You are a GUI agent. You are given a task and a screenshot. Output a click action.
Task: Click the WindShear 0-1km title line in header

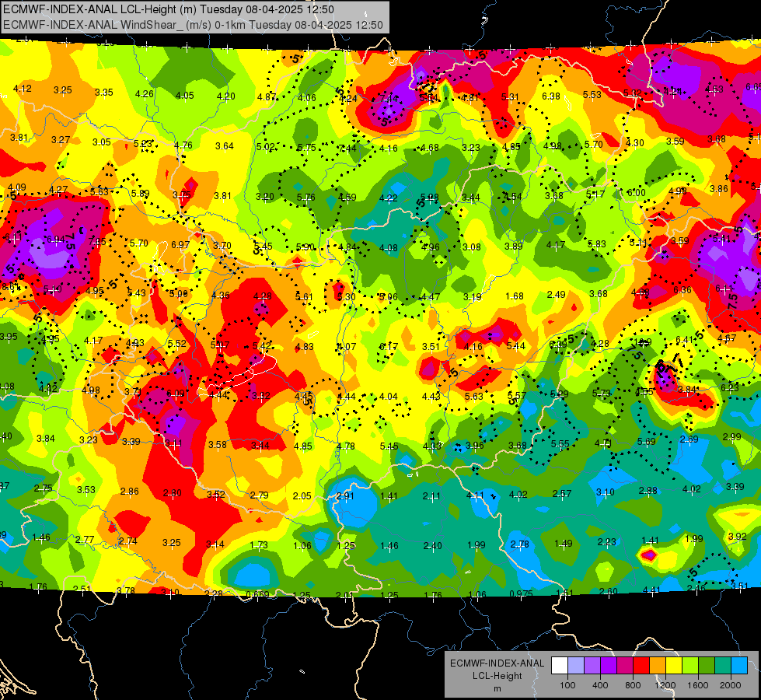pos(193,25)
